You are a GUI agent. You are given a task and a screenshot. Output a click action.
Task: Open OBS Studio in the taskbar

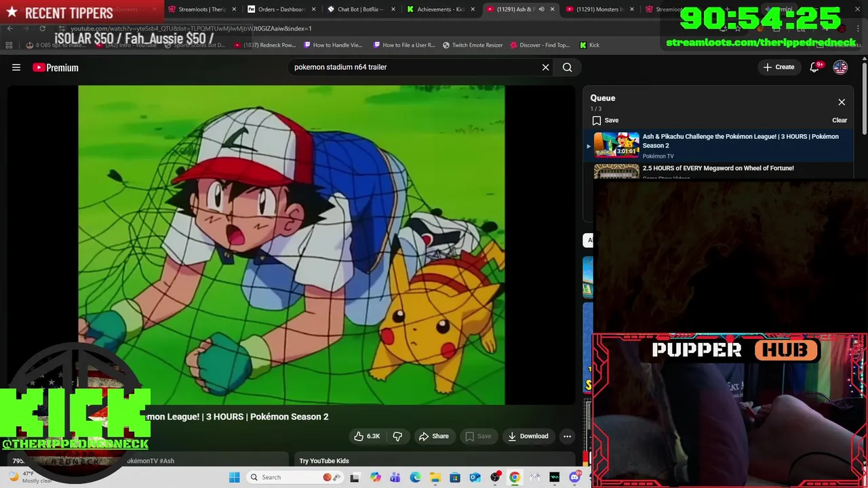coord(495,477)
